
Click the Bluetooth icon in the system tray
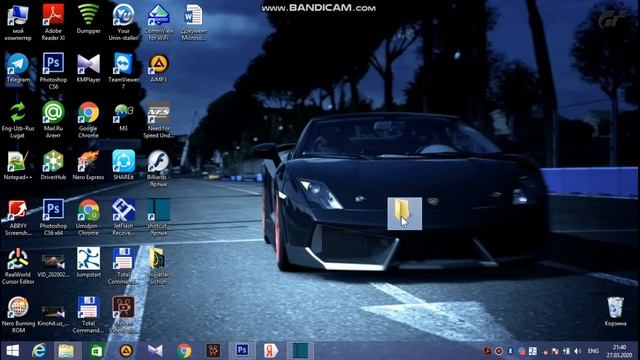(x=510, y=351)
